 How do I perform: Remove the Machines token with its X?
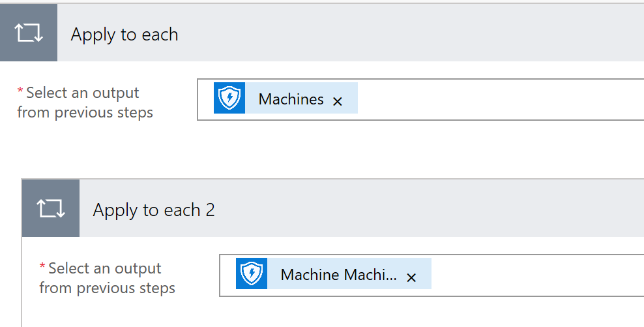tap(338, 101)
